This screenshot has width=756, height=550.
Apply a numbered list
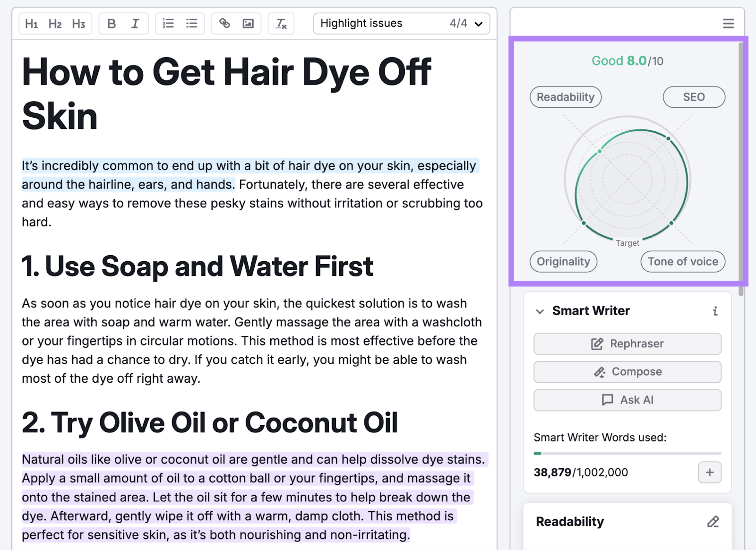167,23
